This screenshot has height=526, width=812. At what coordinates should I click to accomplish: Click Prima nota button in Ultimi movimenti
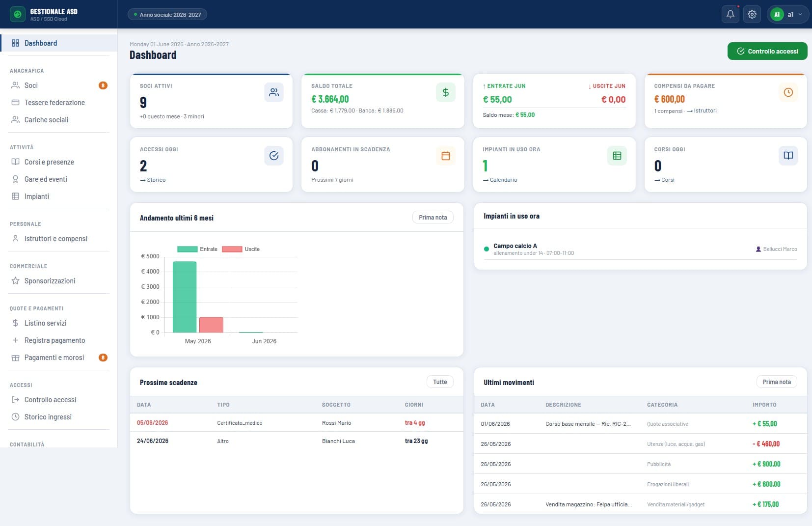point(777,382)
